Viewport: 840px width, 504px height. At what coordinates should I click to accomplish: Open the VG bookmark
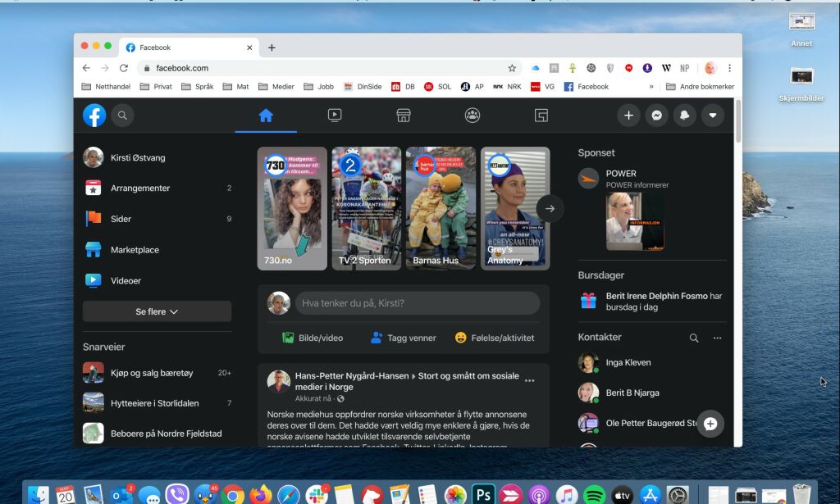pyautogui.click(x=542, y=87)
